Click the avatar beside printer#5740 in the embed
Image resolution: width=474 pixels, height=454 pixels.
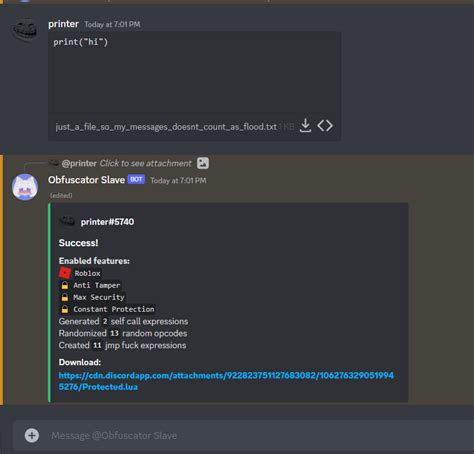click(x=67, y=221)
